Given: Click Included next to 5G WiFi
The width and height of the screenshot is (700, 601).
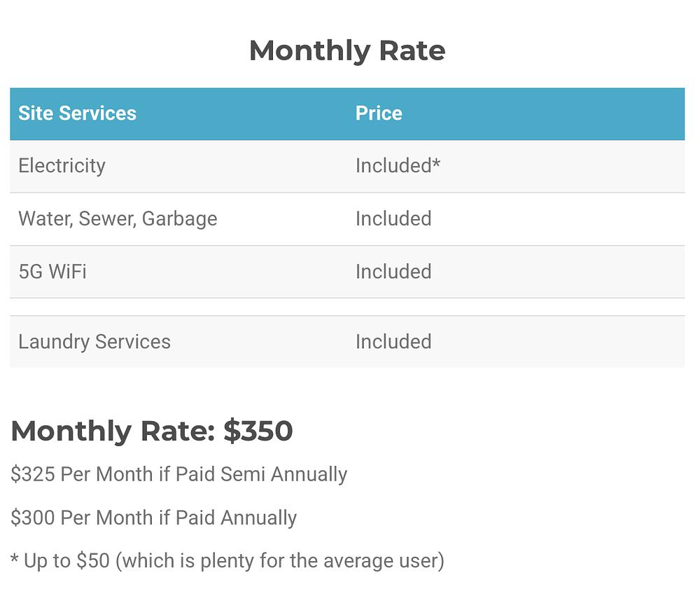Looking at the screenshot, I should (393, 272).
